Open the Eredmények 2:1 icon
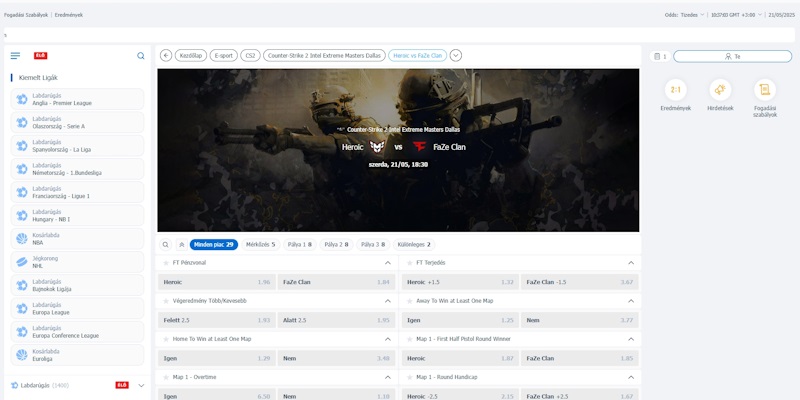 676,90
